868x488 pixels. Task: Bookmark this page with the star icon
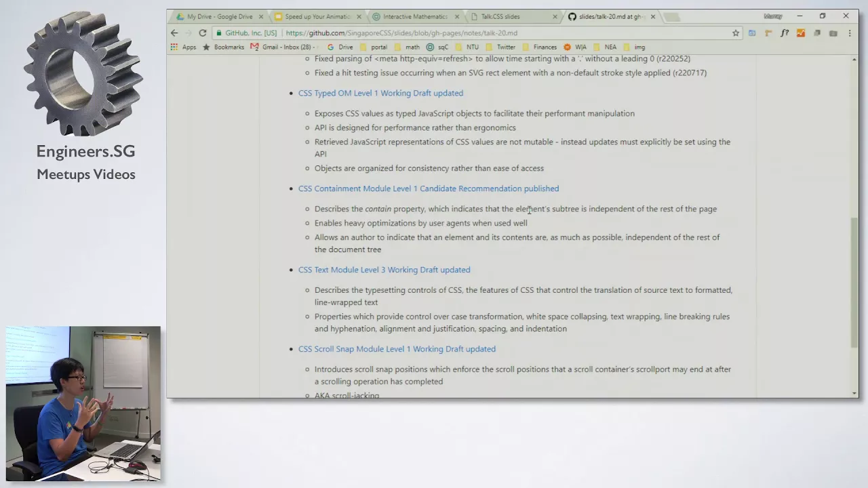tap(735, 33)
